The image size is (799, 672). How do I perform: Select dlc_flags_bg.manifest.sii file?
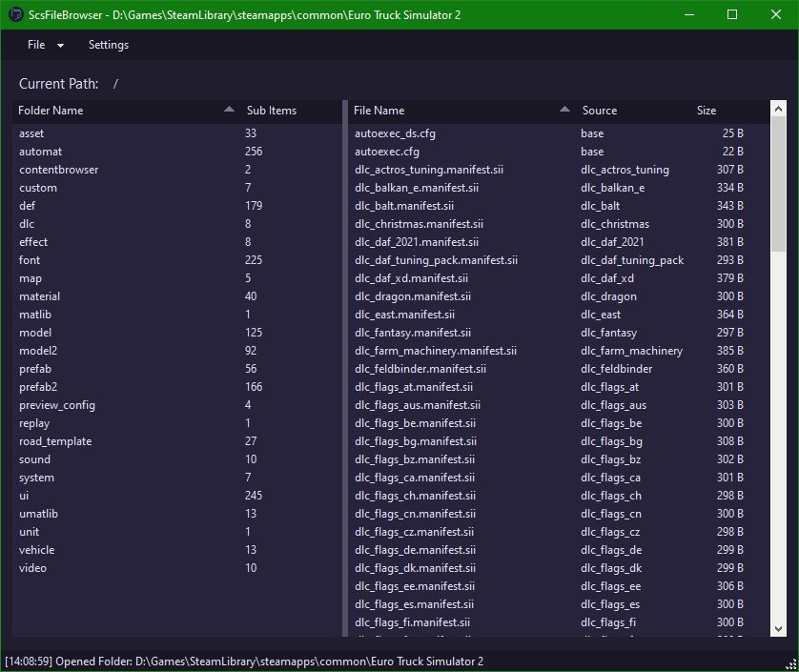point(560,441)
